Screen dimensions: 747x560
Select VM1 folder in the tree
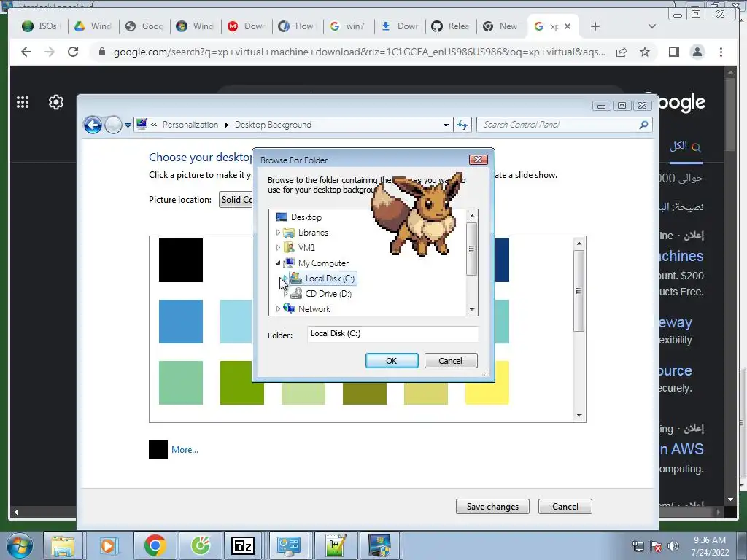[x=306, y=248]
